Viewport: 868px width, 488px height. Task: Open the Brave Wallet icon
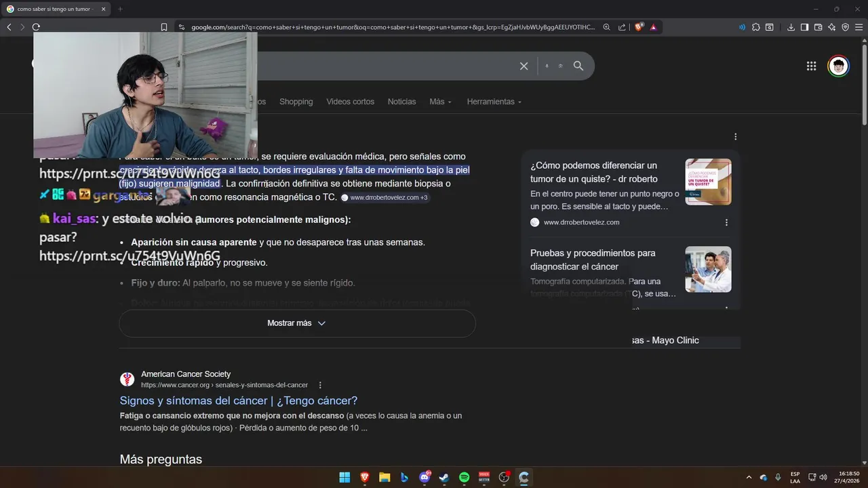818,27
